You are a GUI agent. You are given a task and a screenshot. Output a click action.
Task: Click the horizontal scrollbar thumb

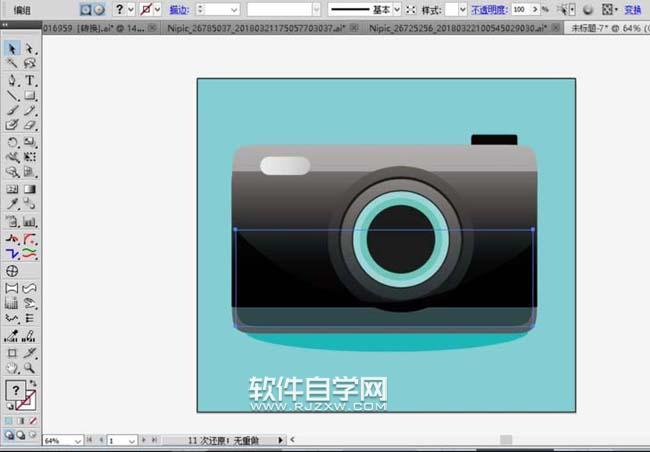pyautogui.click(x=506, y=440)
